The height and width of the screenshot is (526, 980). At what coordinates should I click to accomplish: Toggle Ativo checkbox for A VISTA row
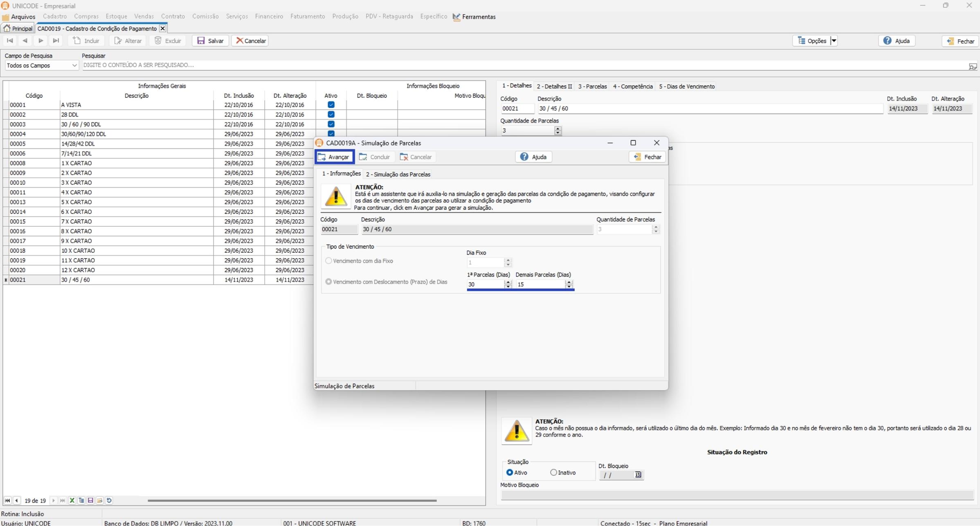331,105
